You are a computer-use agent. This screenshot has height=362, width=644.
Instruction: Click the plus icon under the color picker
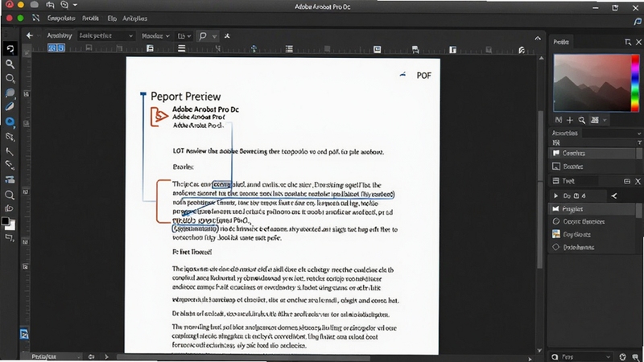pos(570,120)
